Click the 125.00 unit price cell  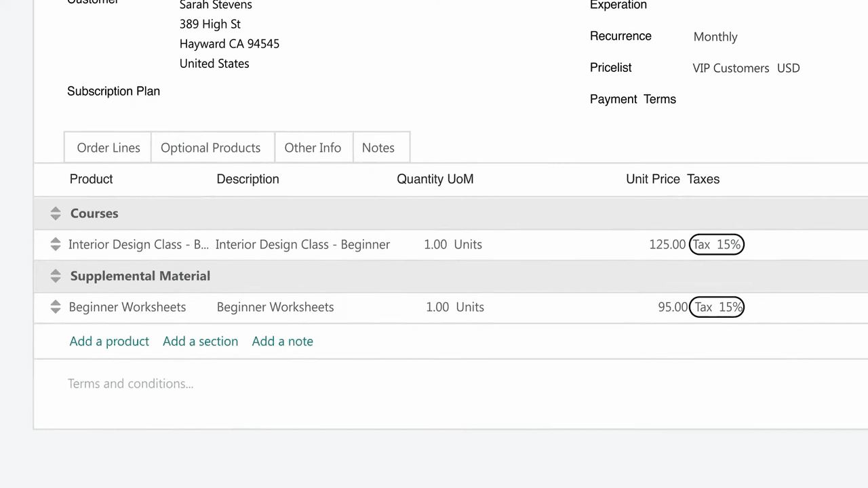[x=667, y=245]
